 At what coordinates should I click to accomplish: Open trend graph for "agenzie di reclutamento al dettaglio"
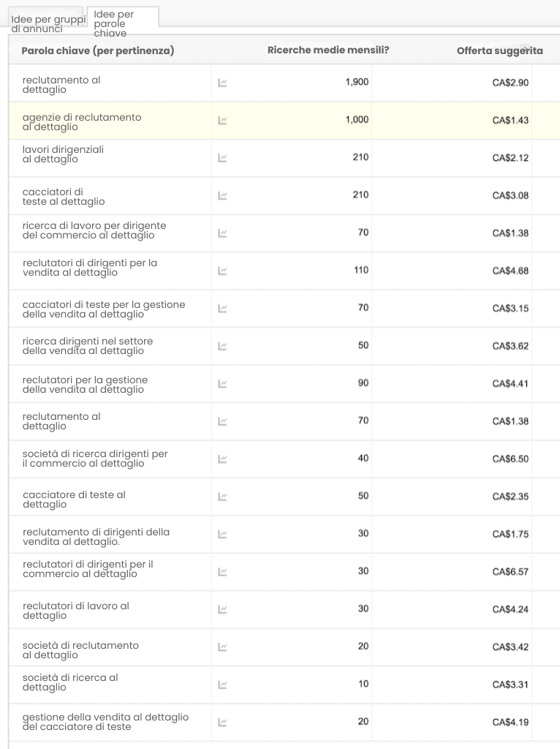click(222, 121)
